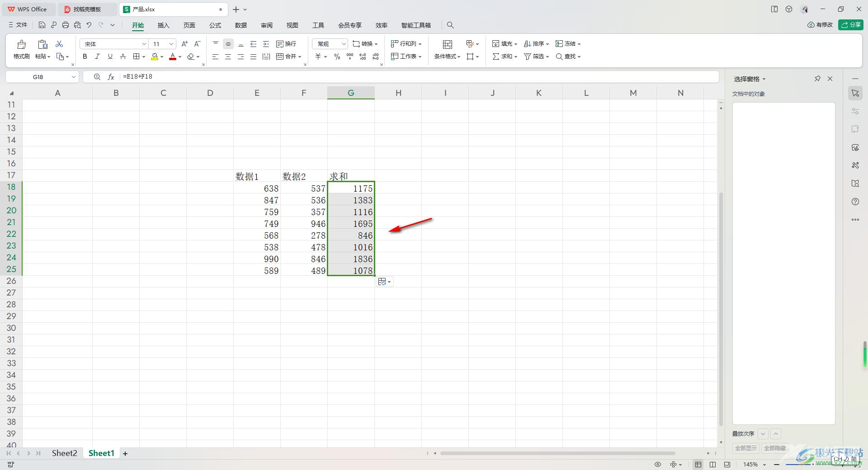Increase font size with the A+ icon

184,44
